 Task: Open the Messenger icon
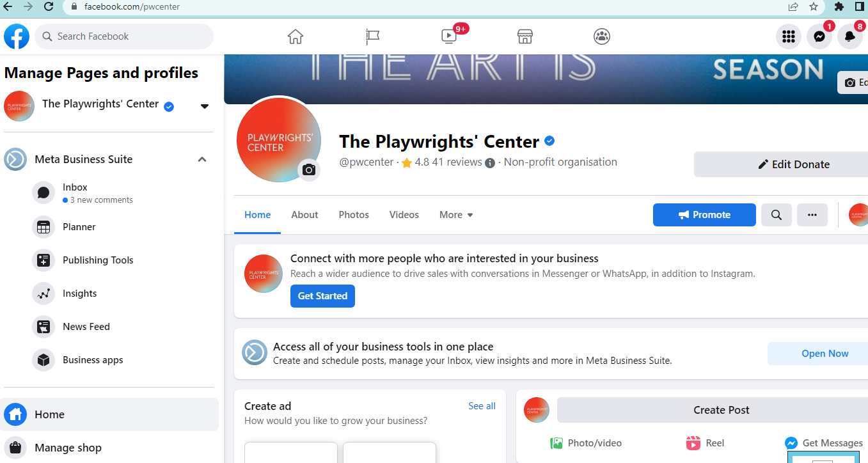[x=819, y=36]
